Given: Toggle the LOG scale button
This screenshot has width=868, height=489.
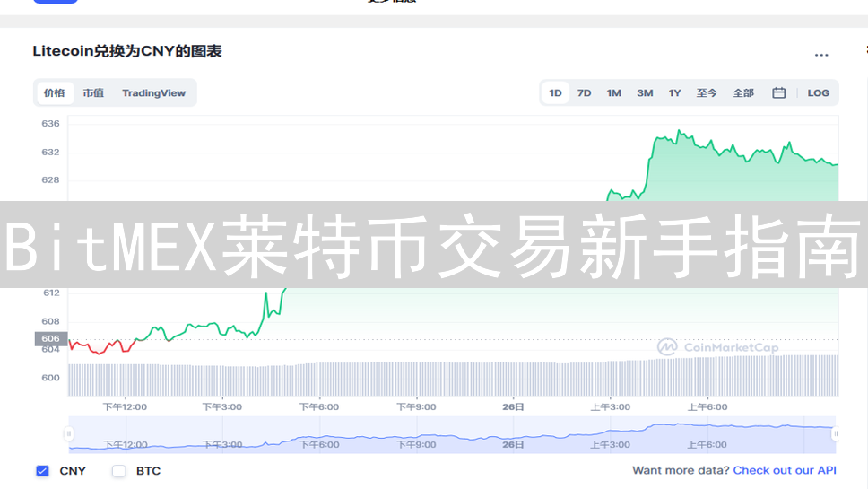Looking at the screenshot, I should (x=818, y=93).
